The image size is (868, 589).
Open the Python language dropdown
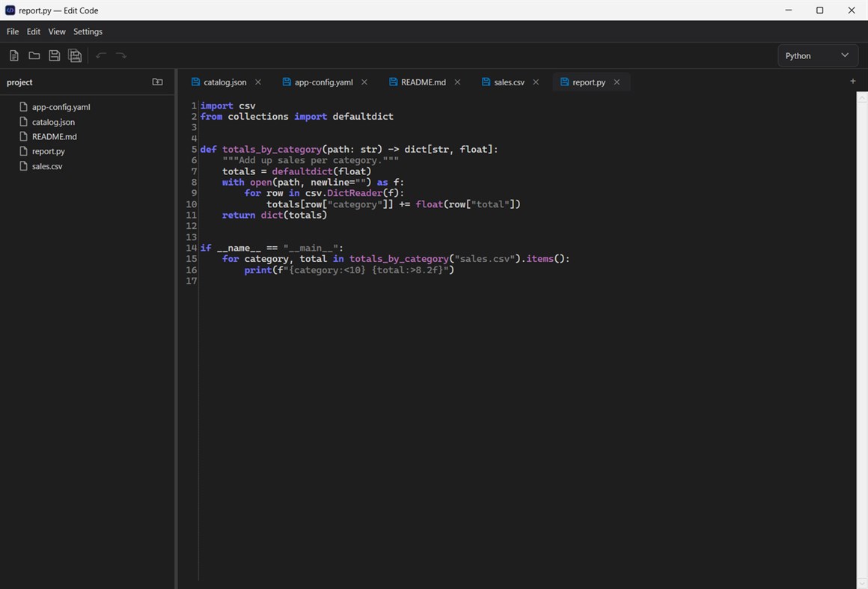818,55
